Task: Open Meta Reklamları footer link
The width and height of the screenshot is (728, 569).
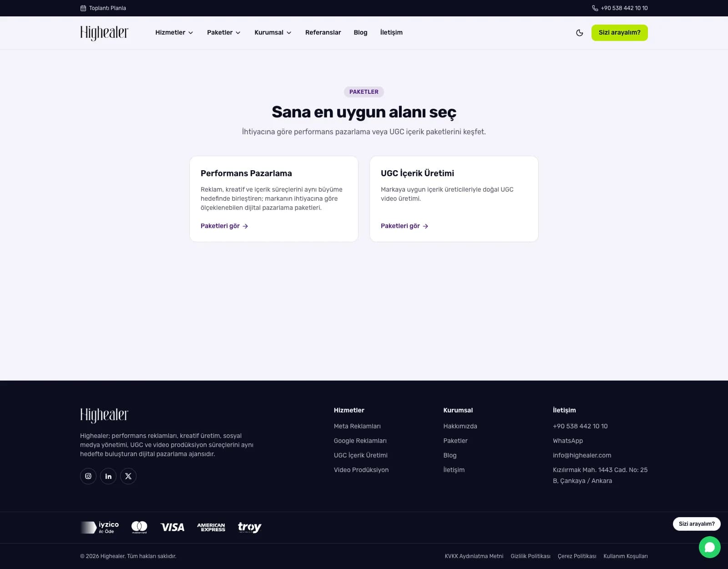Action: coord(357,427)
